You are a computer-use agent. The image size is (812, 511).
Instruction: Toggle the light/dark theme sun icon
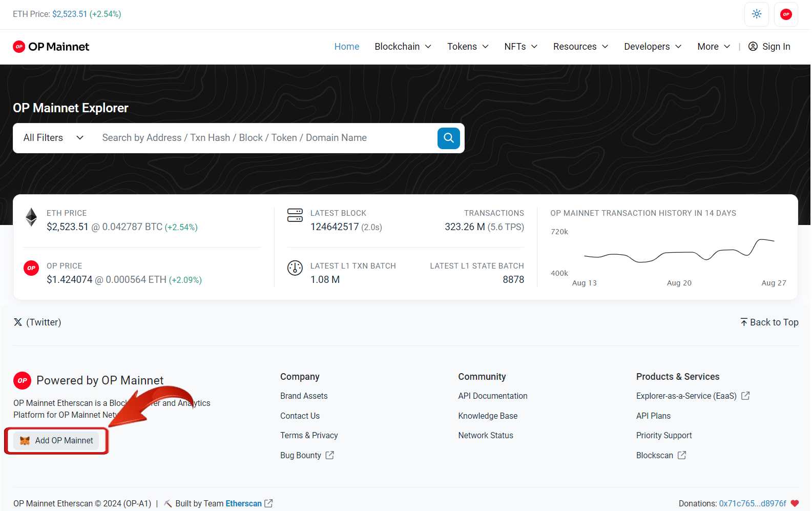tap(757, 14)
